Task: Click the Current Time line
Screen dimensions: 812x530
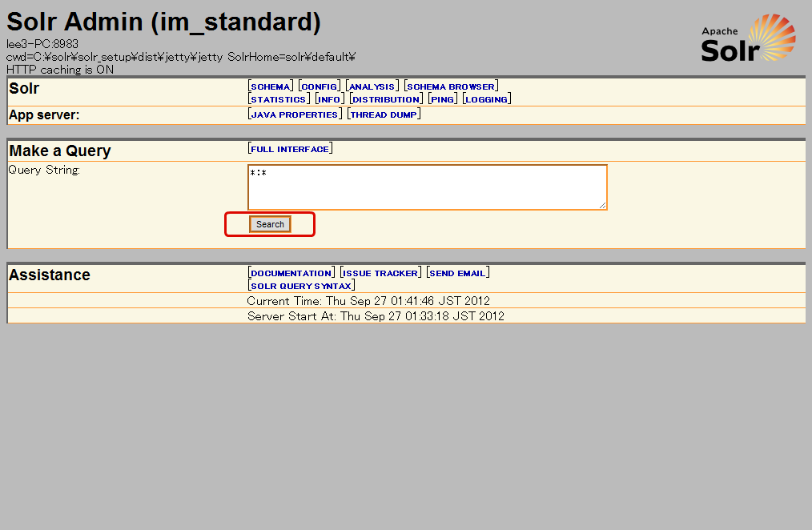Action: coord(368,301)
